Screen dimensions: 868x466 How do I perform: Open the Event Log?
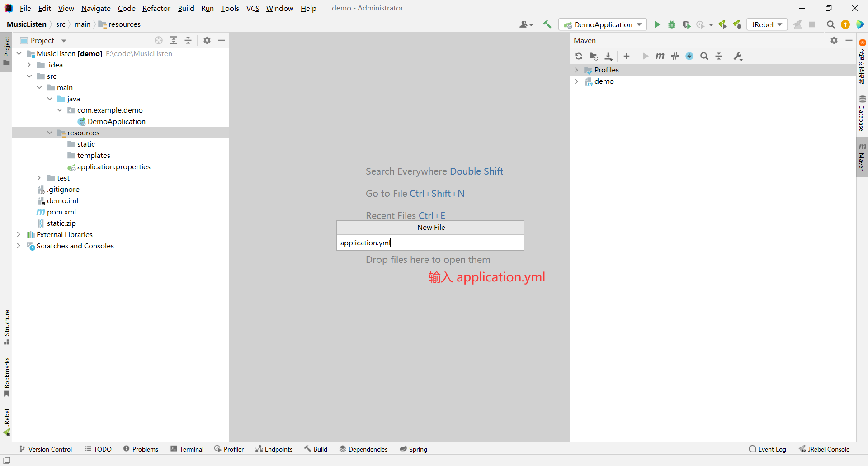(x=768, y=449)
